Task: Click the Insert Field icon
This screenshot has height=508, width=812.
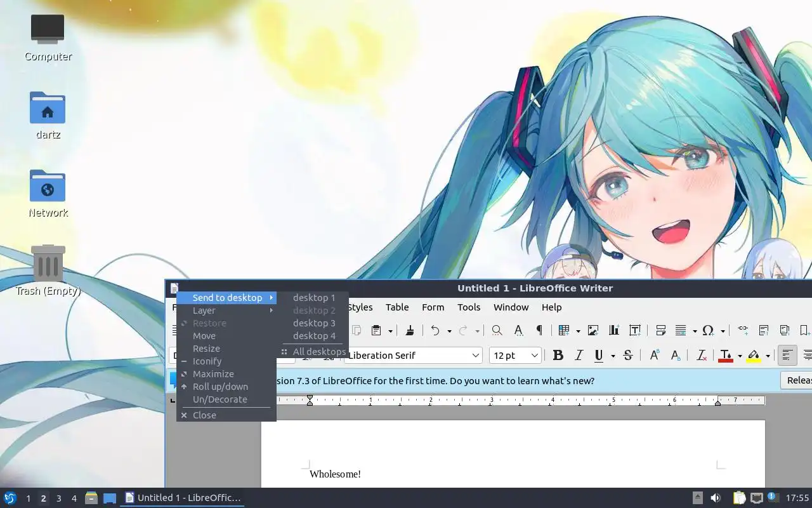Action: [x=681, y=330]
